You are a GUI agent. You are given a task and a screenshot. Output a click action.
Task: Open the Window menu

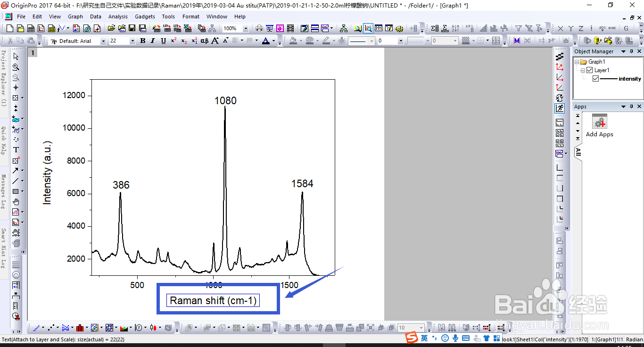pos(217,17)
